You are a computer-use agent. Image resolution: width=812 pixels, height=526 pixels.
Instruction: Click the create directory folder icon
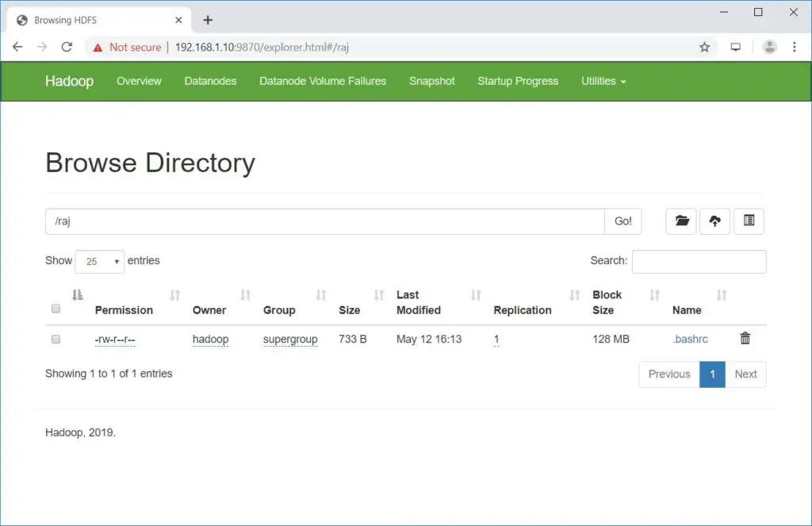click(x=681, y=221)
